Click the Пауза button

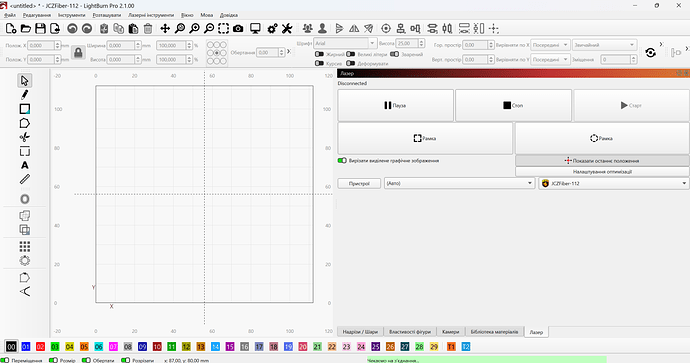pos(395,106)
